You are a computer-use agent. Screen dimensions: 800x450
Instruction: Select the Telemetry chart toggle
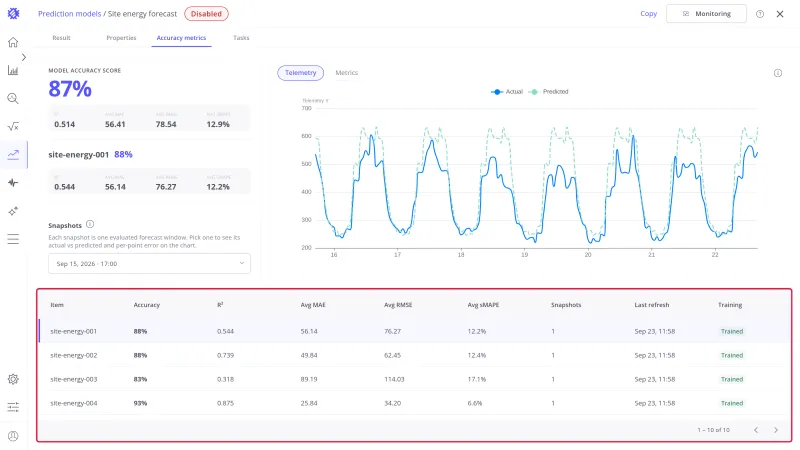click(301, 73)
